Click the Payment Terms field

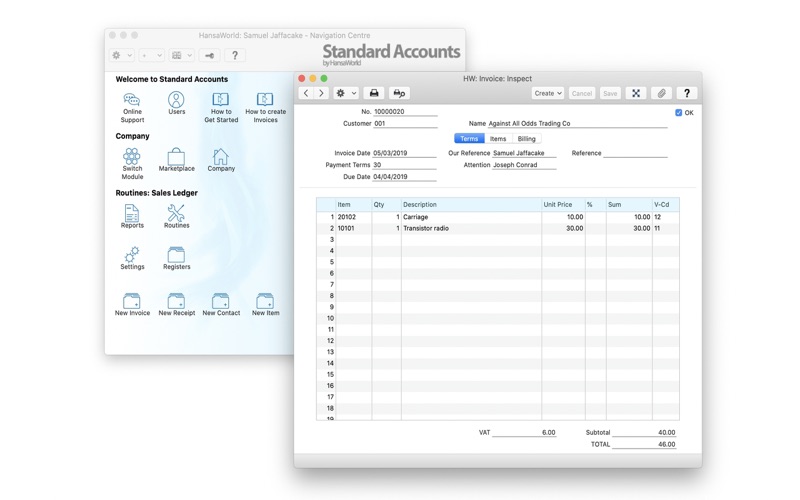click(x=404, y=165)
